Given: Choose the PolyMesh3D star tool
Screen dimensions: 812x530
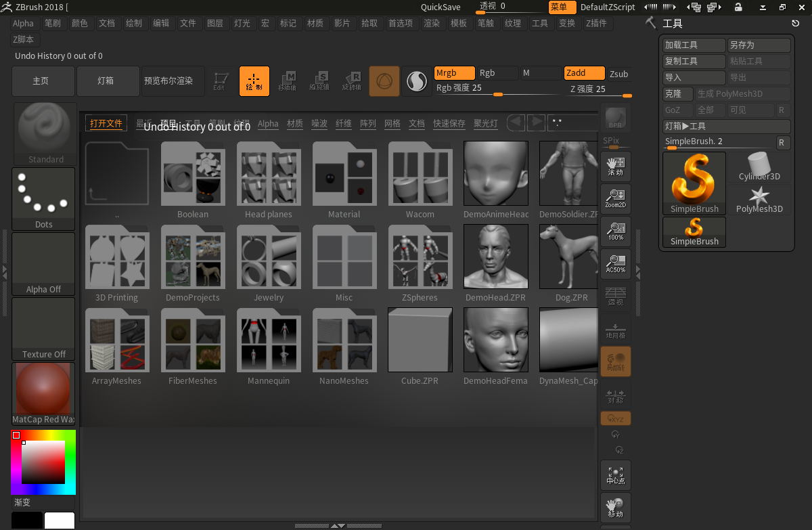Looking at the screenshot, I should tap(759, 200).
